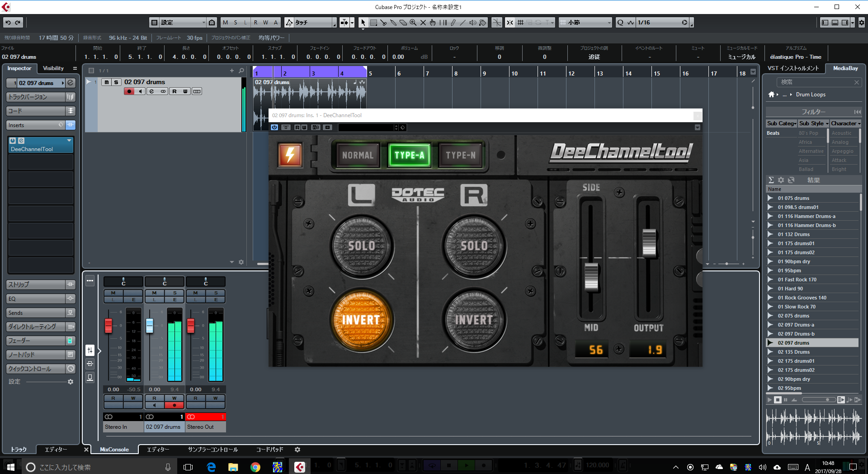
Task: Open the 設定 preset dropdown in toolbar
Action: tap(182, 23)
